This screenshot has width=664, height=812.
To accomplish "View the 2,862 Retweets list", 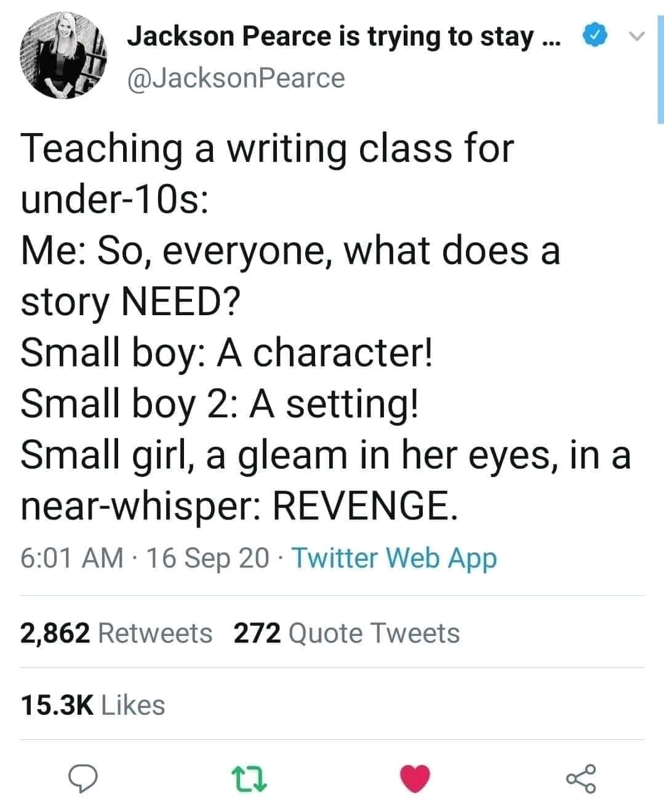I will 116,633.
